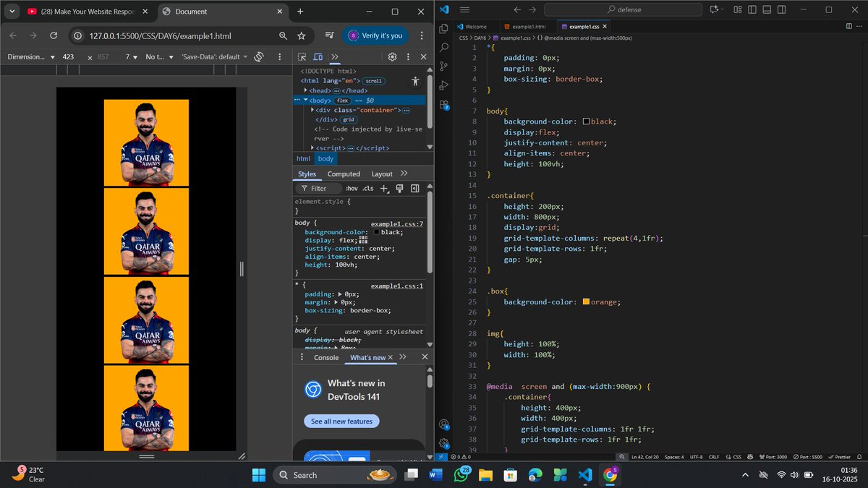Image resolution: width=868 pixels, height=488 pixels.
Task: Go forward in VS Code navigation
Action: point(532,9)
